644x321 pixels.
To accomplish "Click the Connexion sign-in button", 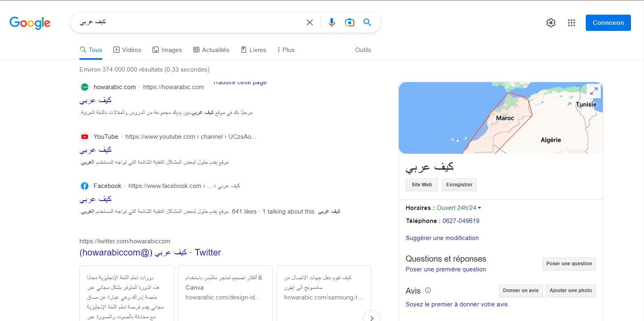I will coord(608,23).
